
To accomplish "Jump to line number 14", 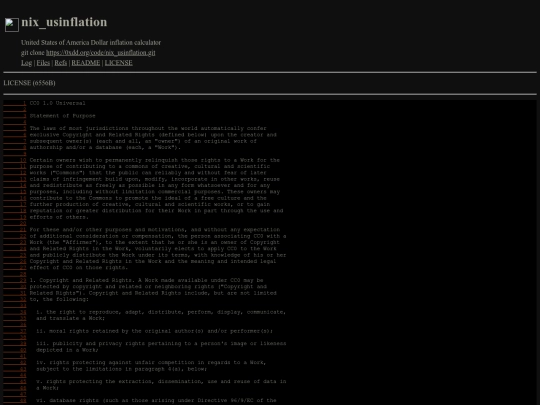I will pyautogui.click(x=15, y=186).
